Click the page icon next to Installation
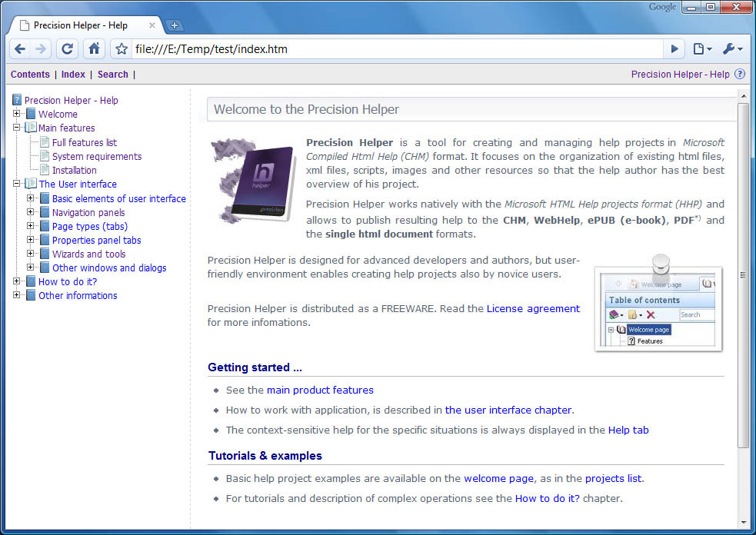Screen dimensions: 756x535 coord(45,170)
